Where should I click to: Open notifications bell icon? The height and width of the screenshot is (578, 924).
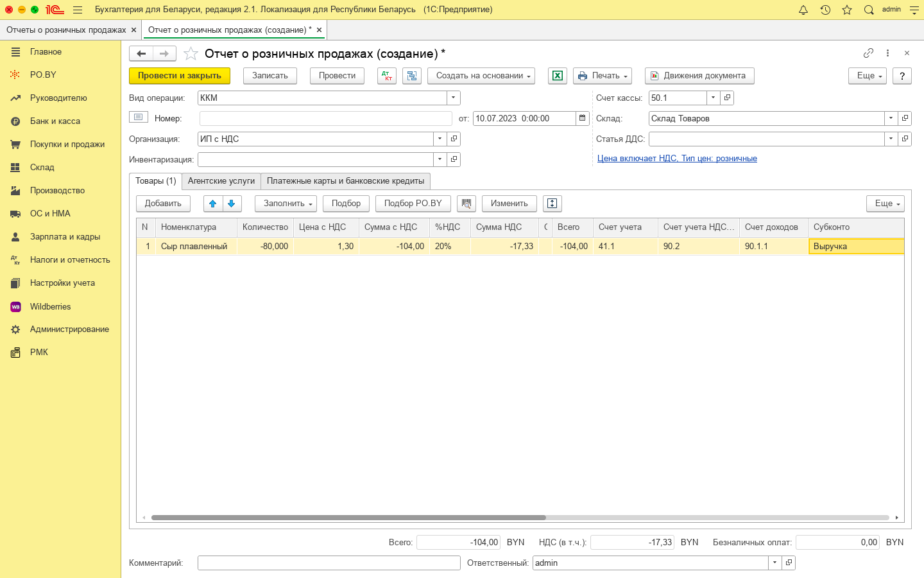coord(803,10)
